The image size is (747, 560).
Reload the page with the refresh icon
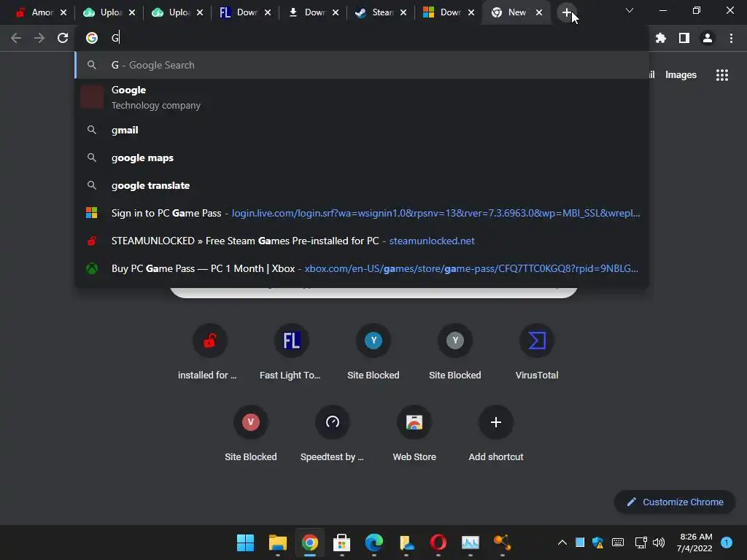63,38
